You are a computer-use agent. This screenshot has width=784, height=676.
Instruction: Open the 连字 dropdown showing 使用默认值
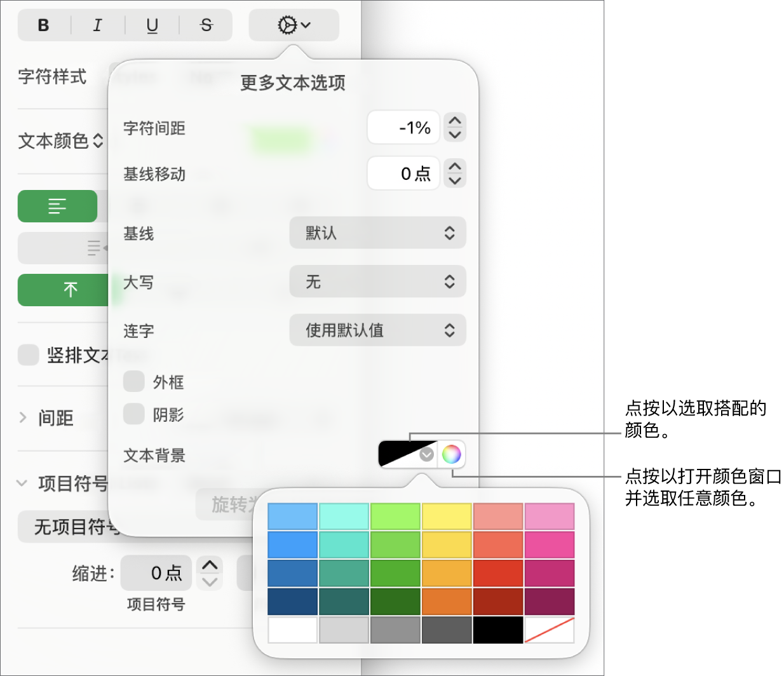click(377, 330)
